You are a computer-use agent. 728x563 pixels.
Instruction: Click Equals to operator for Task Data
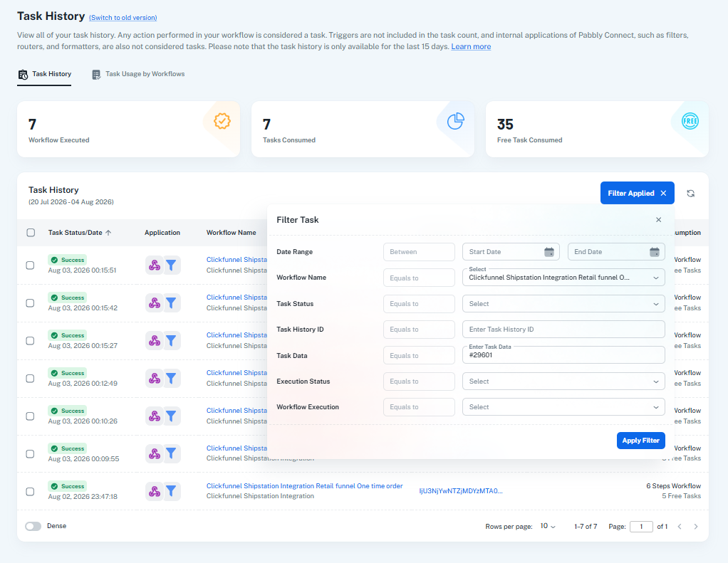click(420, 356)
